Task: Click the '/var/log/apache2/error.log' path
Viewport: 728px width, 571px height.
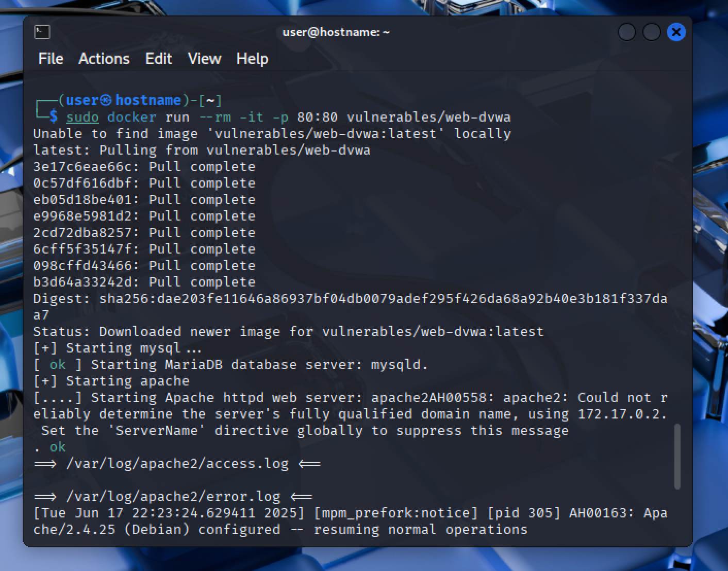Action: 173,496
